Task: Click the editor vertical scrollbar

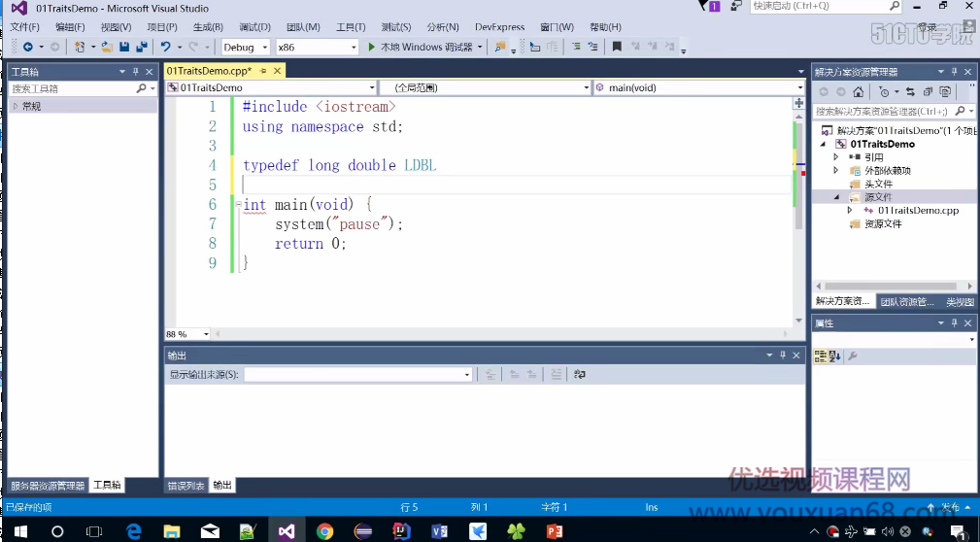Action: click(799, 175)
